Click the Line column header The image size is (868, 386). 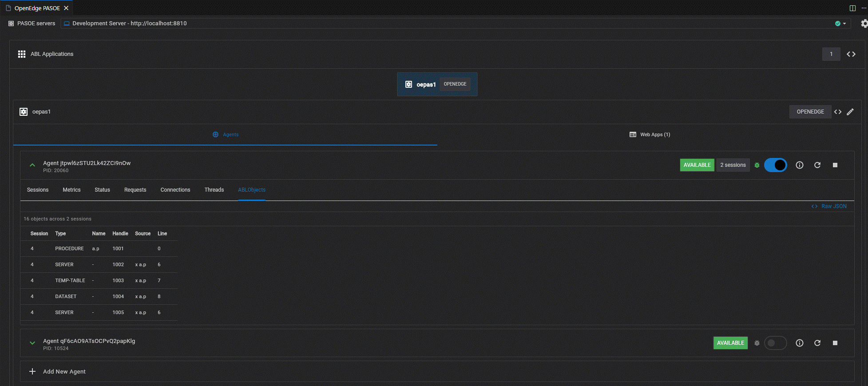click(162, 233)
